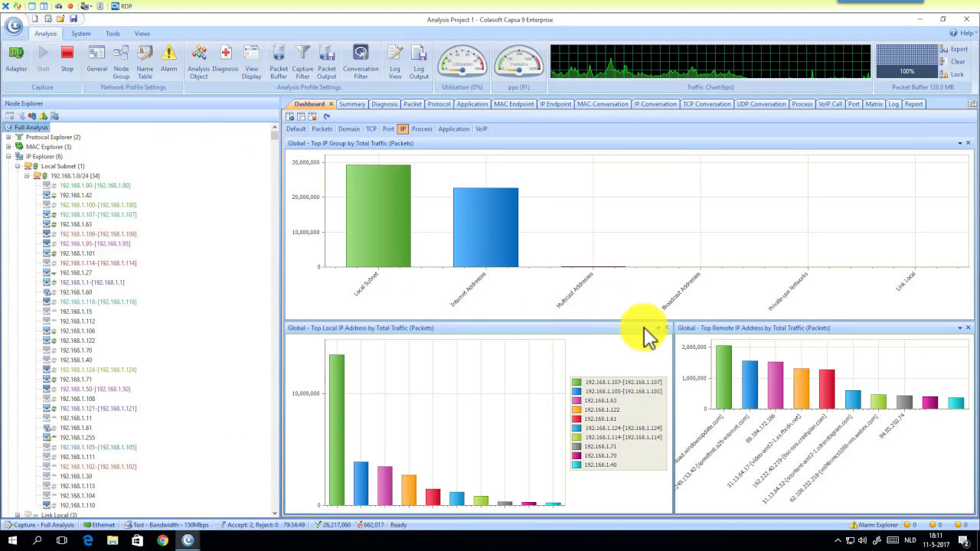Collapse the 192.168.1.0/24 subnet node
Image resolution: width=980 pixels, height=551 pixels.
(27, 176)
